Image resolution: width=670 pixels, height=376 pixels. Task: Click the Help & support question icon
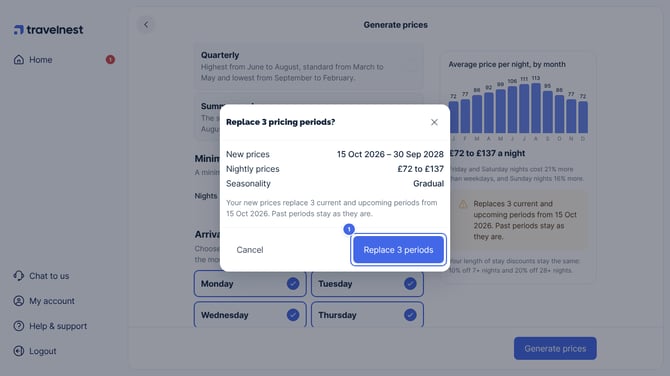pyautogui.click(x=19, y=326)
